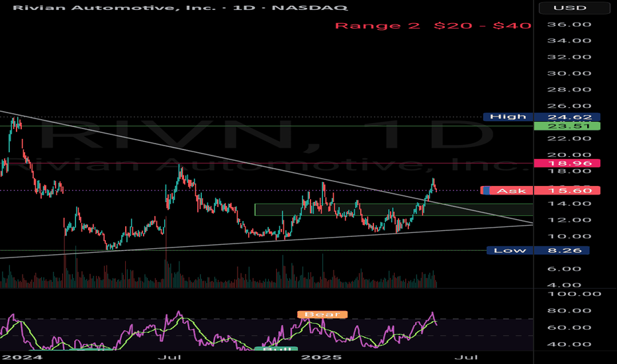
Task: Click the 60.00 oscillator scale label
Action: tap(569, 328)
